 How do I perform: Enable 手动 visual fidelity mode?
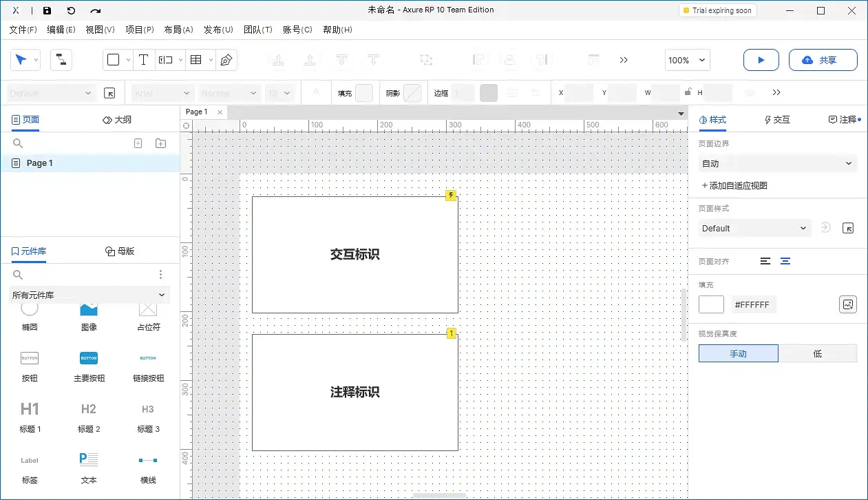tap(738, 353)
